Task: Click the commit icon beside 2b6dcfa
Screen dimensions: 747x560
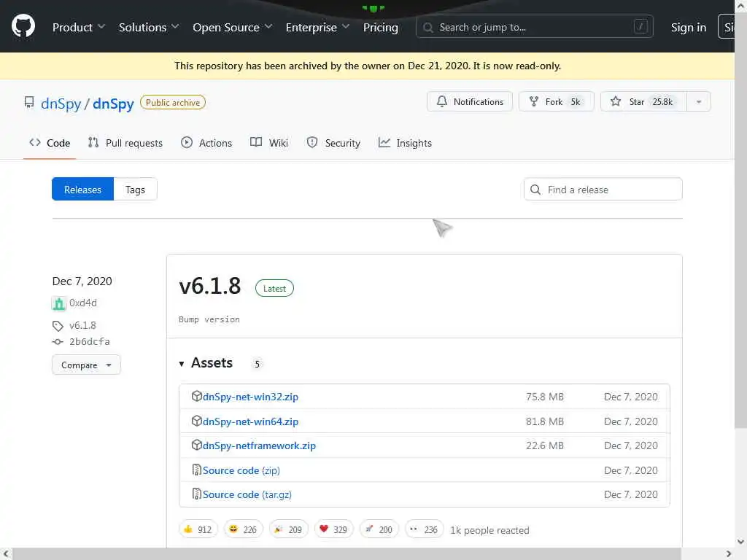Action: click(58, 342)
